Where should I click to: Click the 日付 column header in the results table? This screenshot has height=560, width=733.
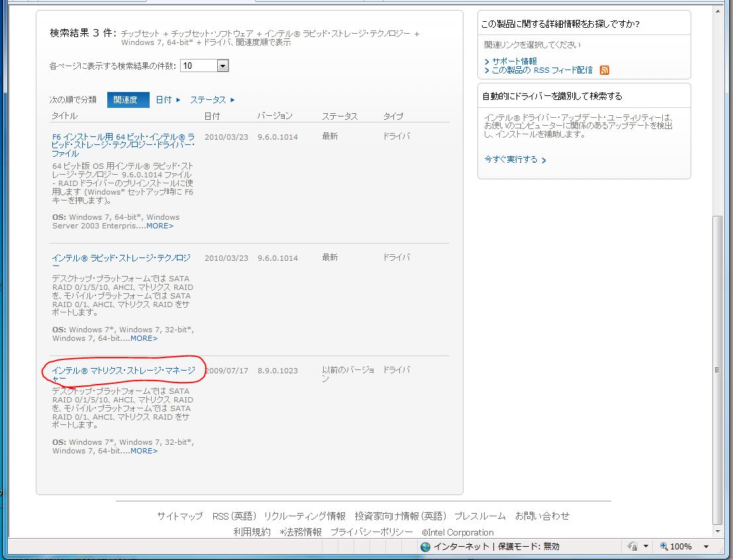212,115
